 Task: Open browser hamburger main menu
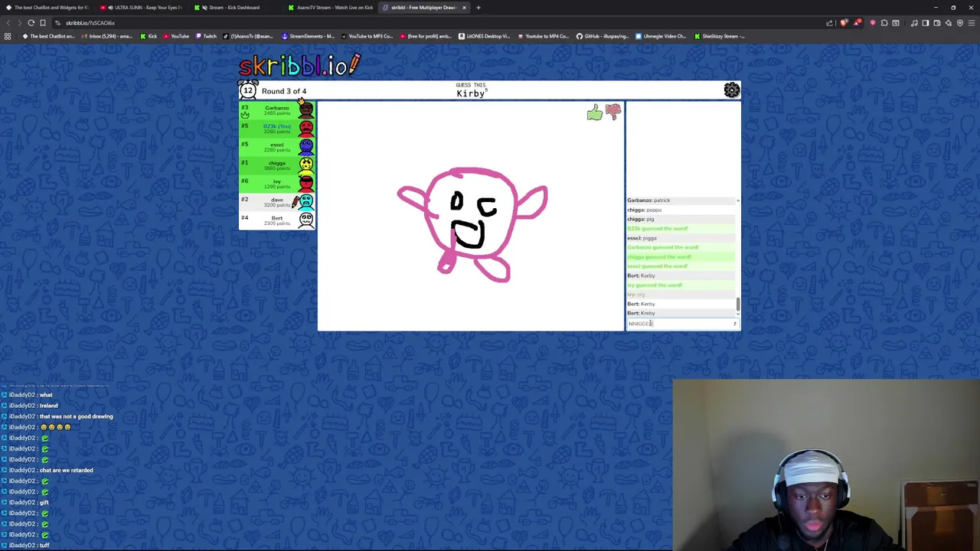click(971, 23)
